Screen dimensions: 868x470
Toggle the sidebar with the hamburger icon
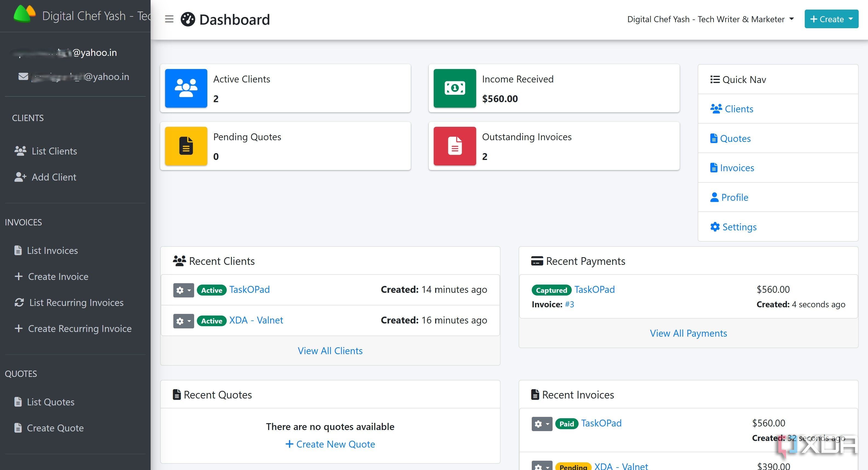169,19
